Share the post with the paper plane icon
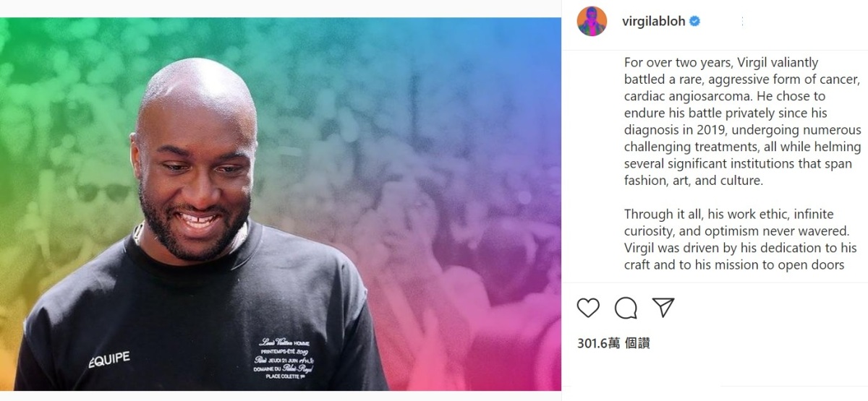Screen dimensions: 868x401 click(663, 308)
